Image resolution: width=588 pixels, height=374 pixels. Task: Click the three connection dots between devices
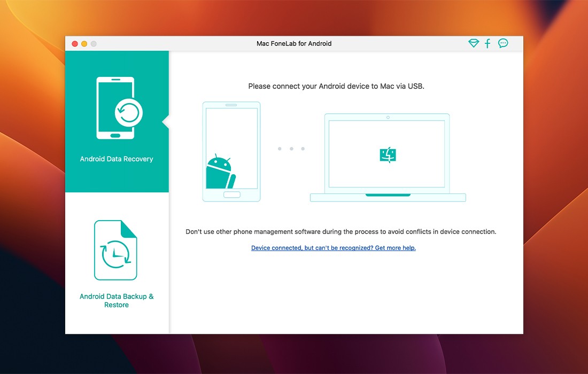point(291,149)
